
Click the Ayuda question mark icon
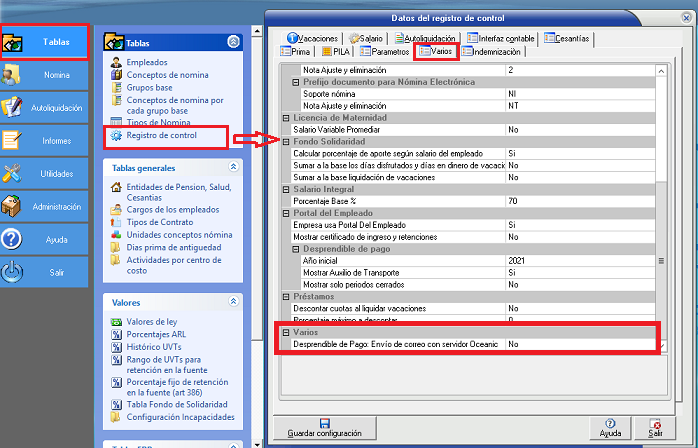(14, 238)
